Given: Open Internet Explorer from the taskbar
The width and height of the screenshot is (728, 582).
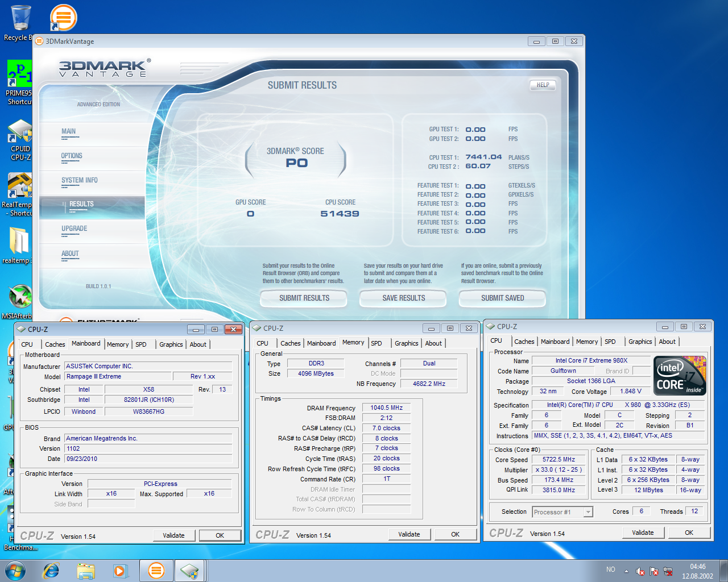Looking at the screenshot, I should tap(51, 571).
